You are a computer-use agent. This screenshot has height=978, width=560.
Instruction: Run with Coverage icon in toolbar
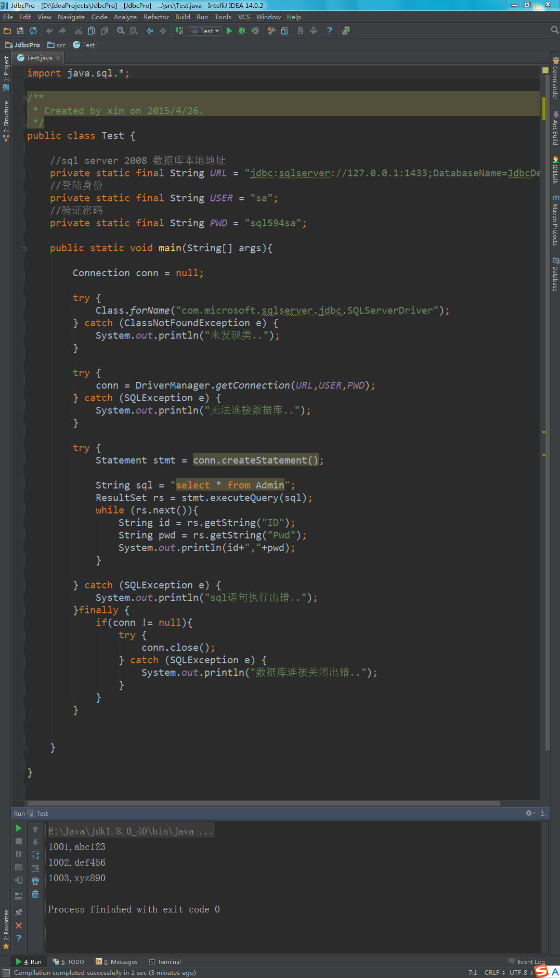point(255,31)
